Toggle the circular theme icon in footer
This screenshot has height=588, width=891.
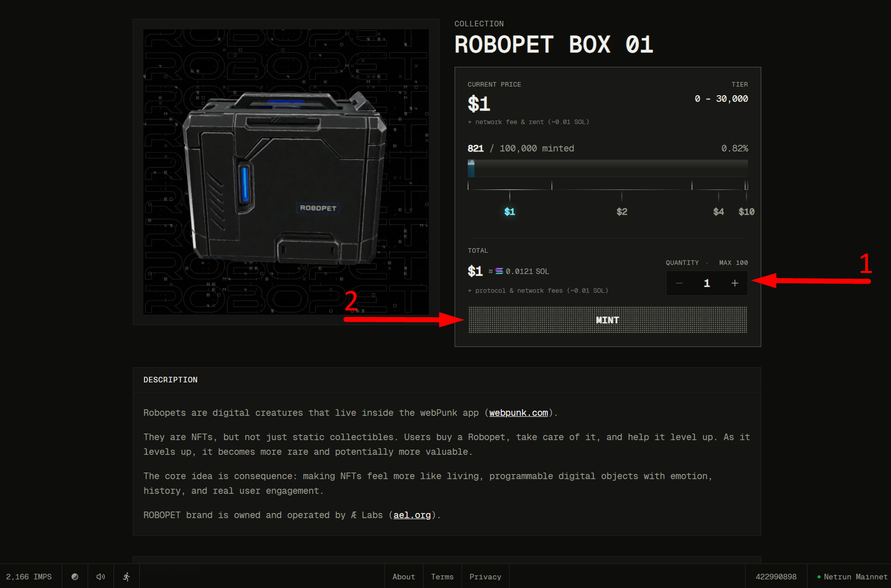click(x=75, y=576)
